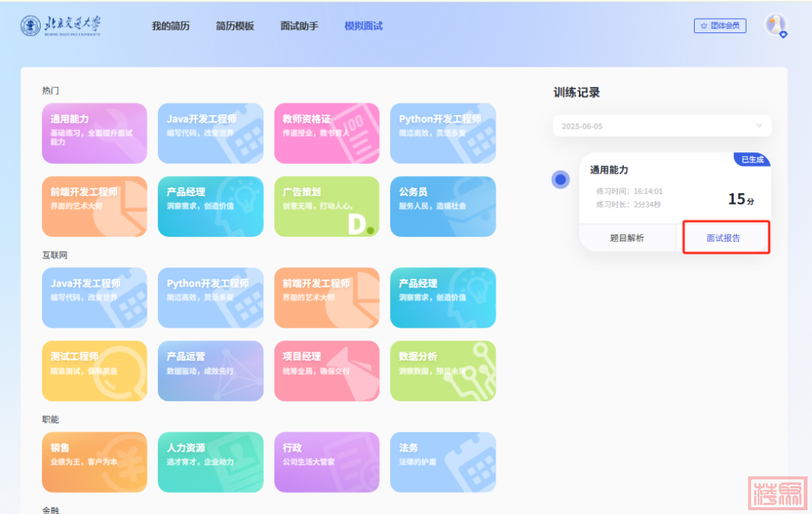Viewport: 812px width, 514px height.
Task: Click the 面试报告 button
Action: [723, 238]
